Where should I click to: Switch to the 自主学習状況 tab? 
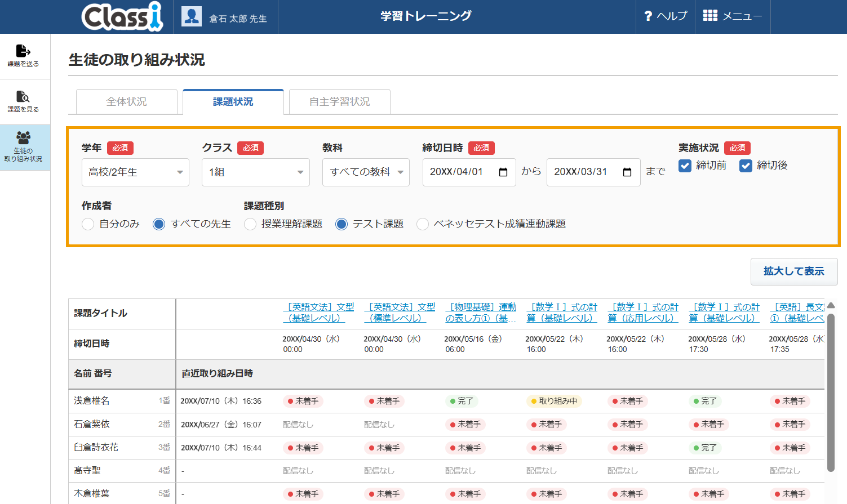click(340, 102)
